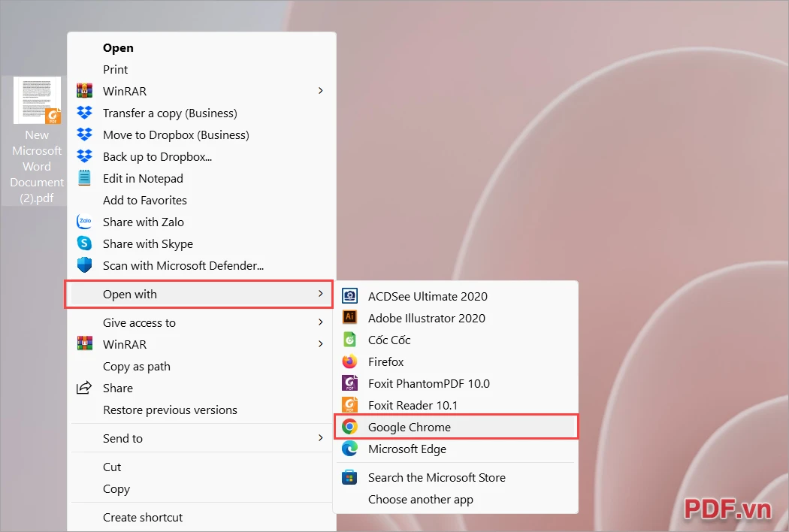
Task: Click the Firefox icon in the submenu
Action: pyautogui.click(x=349, y=361)
